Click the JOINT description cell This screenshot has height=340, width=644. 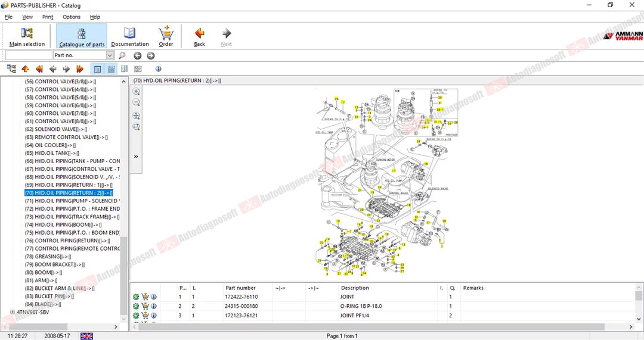click(388, 297)
